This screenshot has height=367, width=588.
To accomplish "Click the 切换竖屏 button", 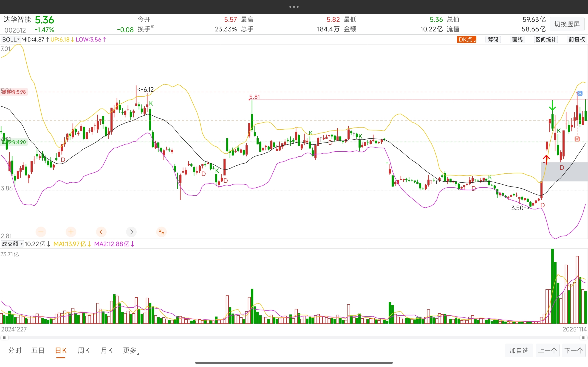I will (567, 24).
